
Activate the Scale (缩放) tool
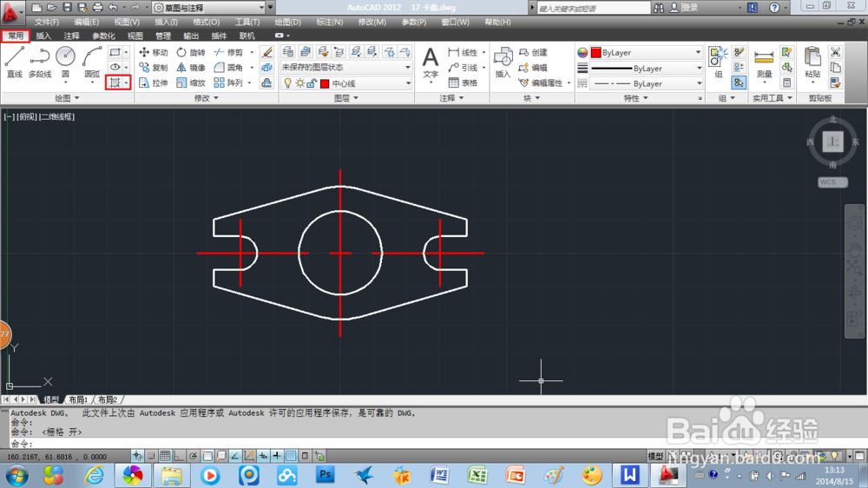pyautogui.click(x=191, y=82)
